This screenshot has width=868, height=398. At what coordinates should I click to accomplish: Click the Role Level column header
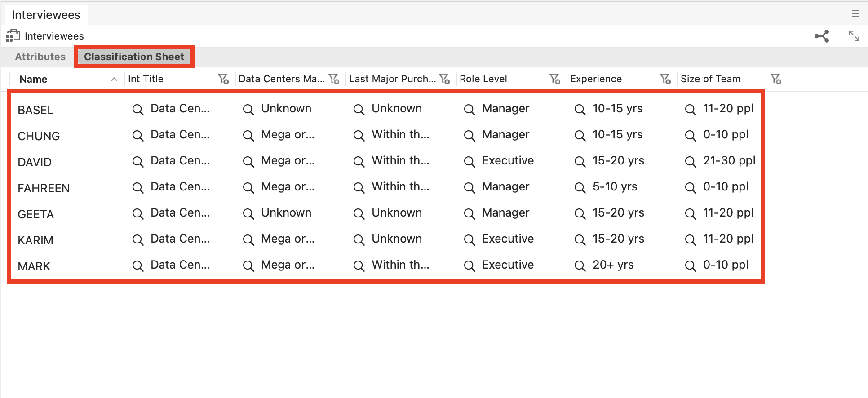[x=483, y=79]
